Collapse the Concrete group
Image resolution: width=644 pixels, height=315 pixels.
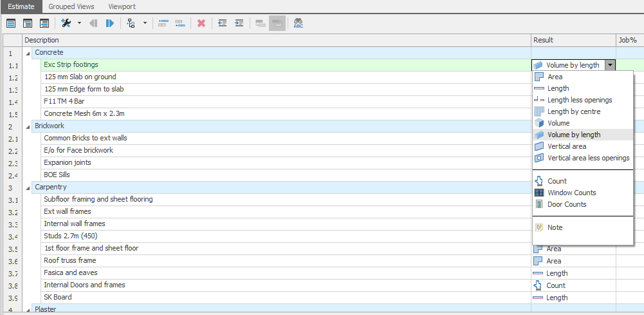pos(28,53)
